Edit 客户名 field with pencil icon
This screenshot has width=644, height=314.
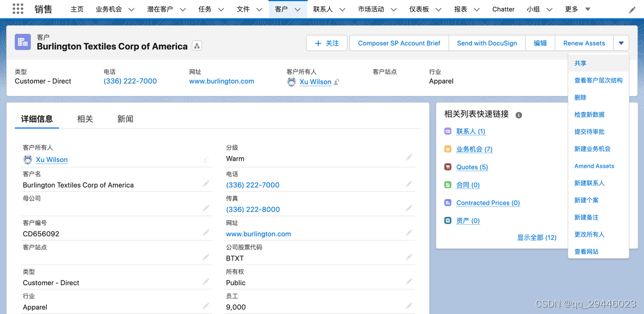coord(206,184)
